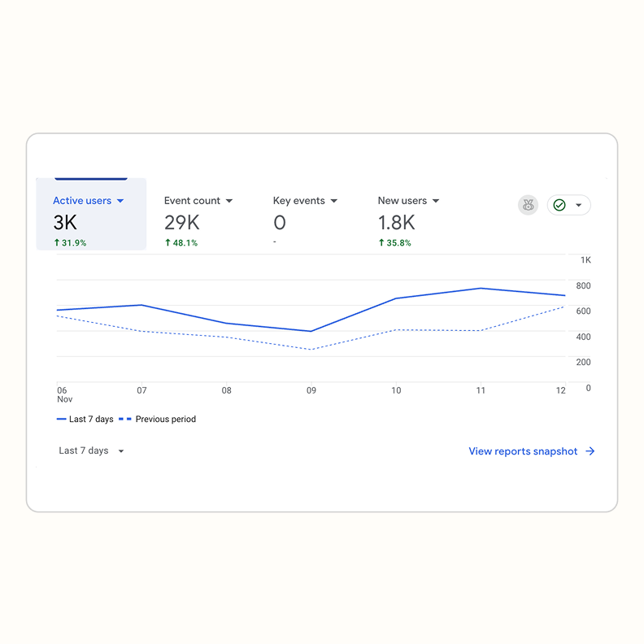Open the Key events metric dropdown arrow
Screen dimensions: 644x644
click(333, 201)
